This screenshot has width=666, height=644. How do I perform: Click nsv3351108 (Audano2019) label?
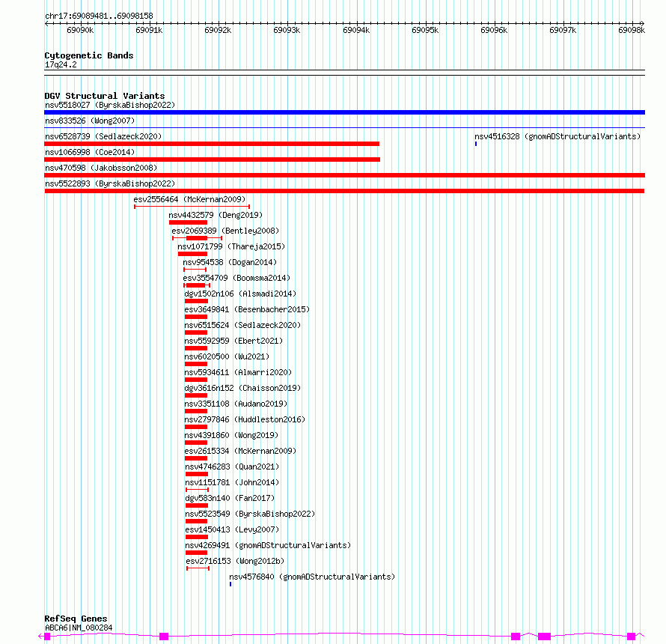[x=236, y=404]
